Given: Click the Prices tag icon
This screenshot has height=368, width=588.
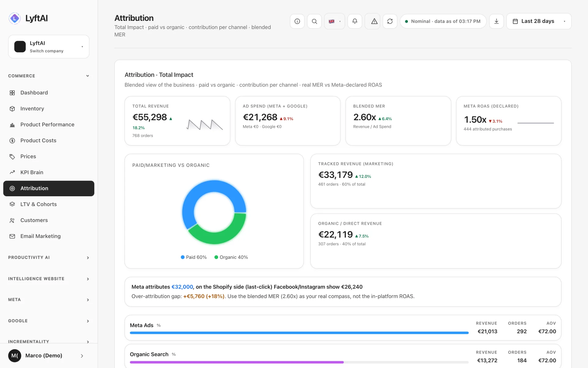Looking at the screenshot, I should 12,156.
